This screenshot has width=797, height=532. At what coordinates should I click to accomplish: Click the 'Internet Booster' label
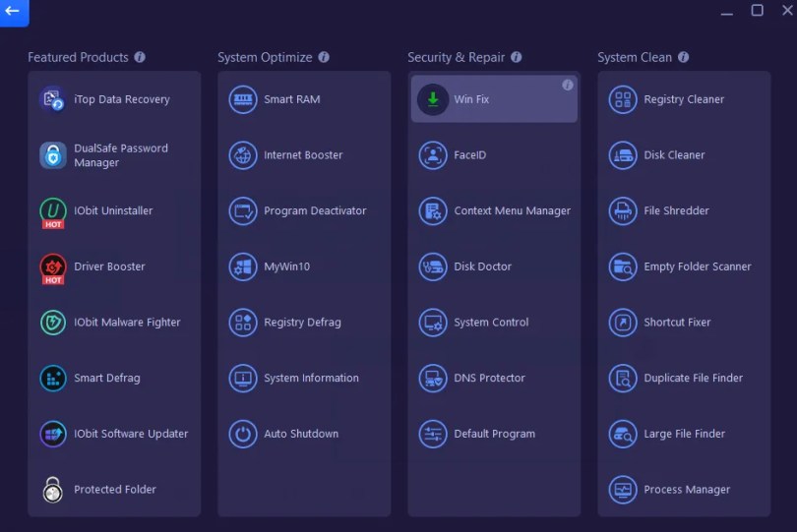coord(303,155)
